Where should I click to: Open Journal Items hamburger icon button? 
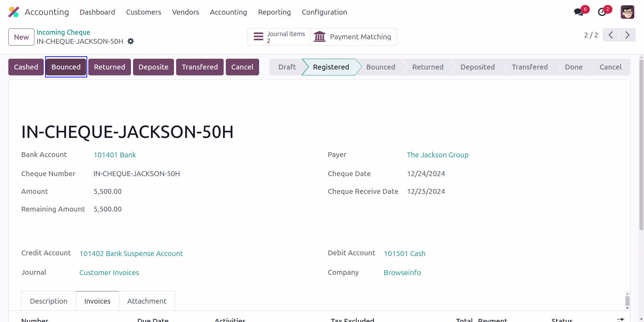(x=258, y=36)
